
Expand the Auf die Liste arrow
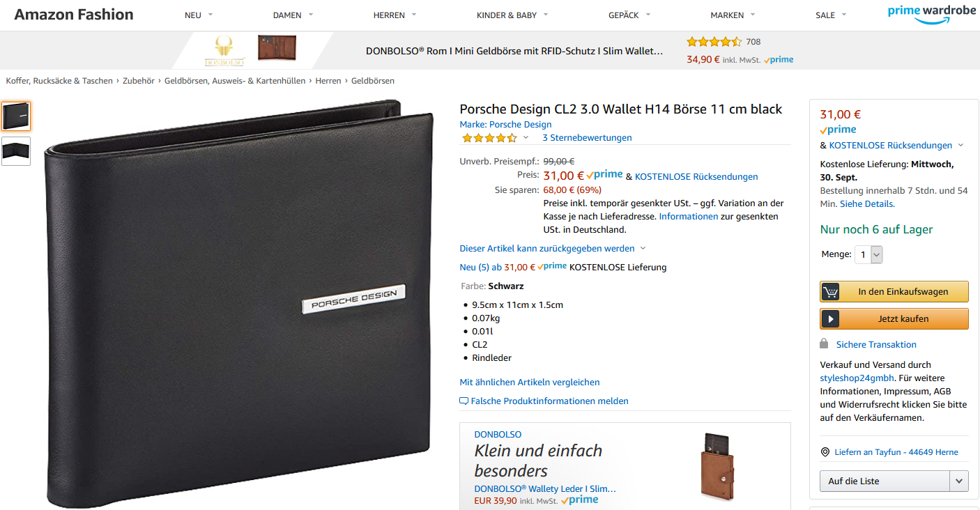point(959,481)
